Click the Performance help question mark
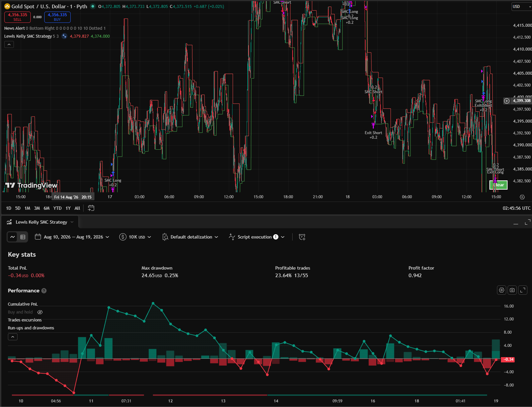Screen dimensions: 532x407 44,291
